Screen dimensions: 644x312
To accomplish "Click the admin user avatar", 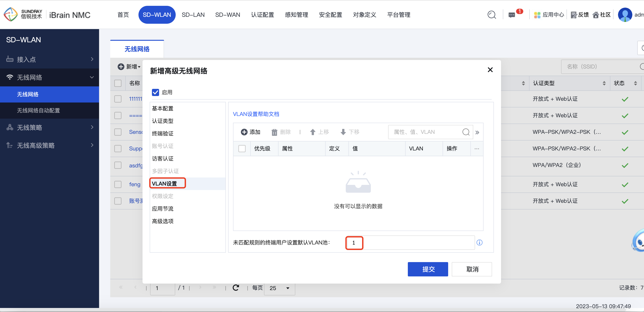I will (x=625, y=15).
